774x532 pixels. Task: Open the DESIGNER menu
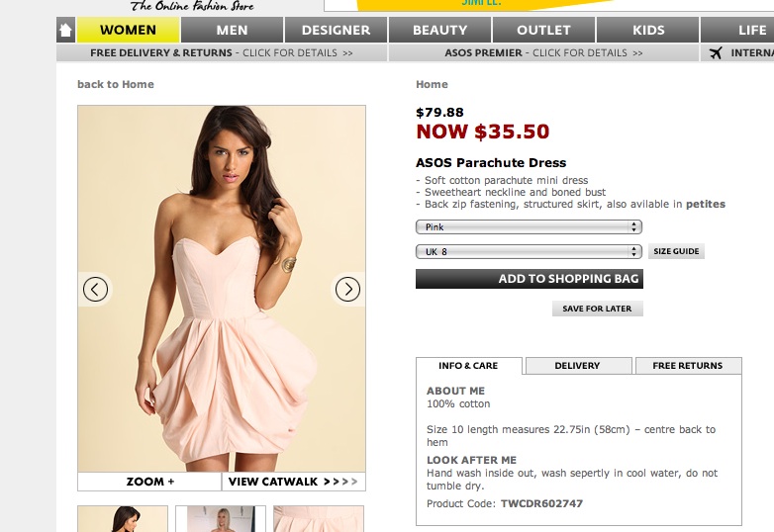tap(336, 31)
